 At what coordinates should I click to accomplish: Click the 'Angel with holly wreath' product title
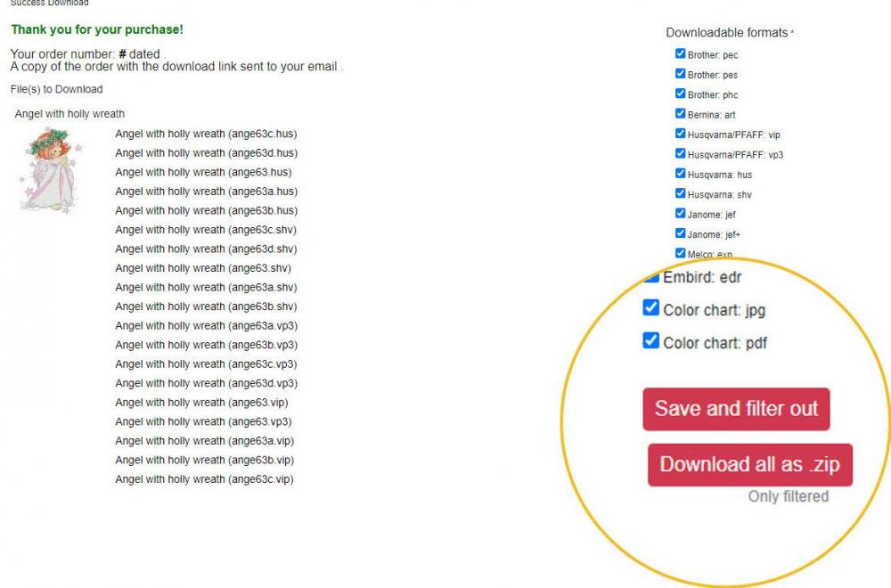click(69, 114)
